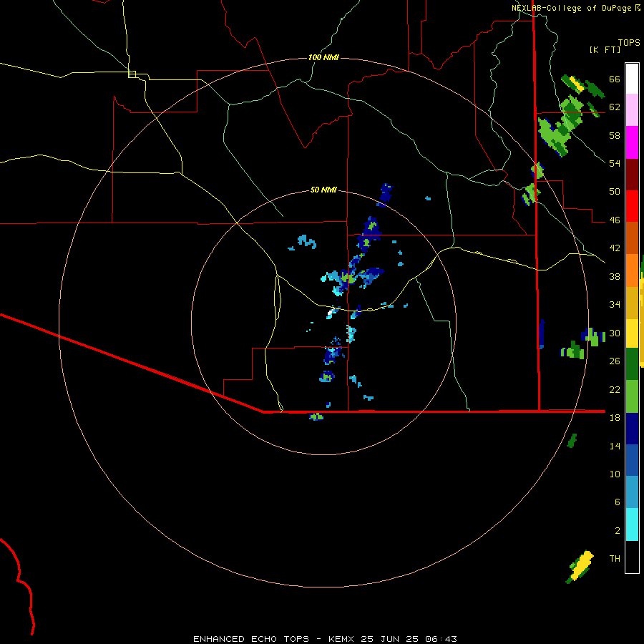This screenshot has width=644, height=644.
Task: Click the Enhanced Echo Tops KEMX caption
Action: [x=325, y=639]
